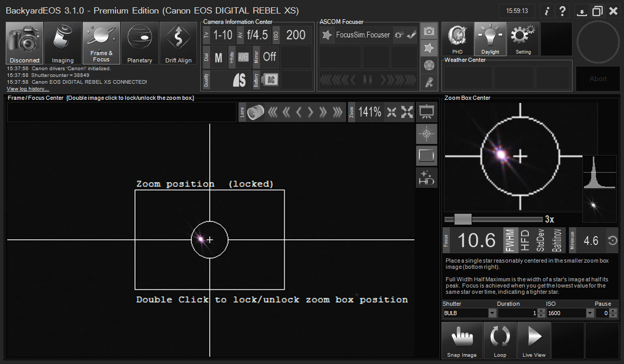Screen dimensions: 624x364
Task: Select the HFD focus metric
Action: pyautogui.click(x=525, y=240)
